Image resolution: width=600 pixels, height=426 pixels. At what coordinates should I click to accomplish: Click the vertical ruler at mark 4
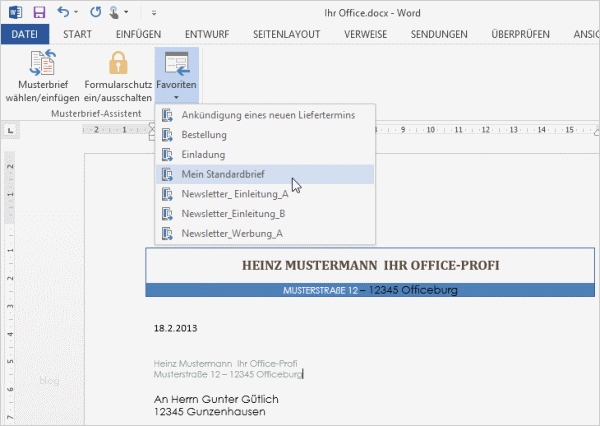pyautogui.click(x=10, y=334)
